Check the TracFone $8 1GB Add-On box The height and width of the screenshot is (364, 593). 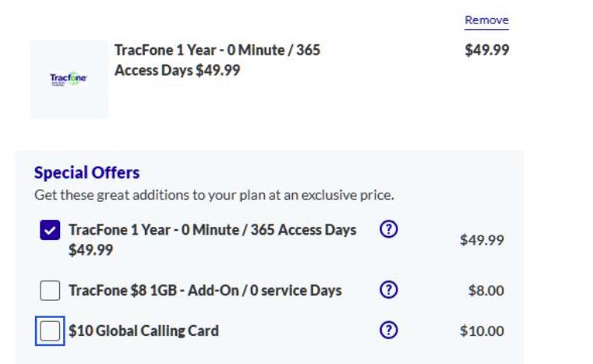(x=50, y=291)
